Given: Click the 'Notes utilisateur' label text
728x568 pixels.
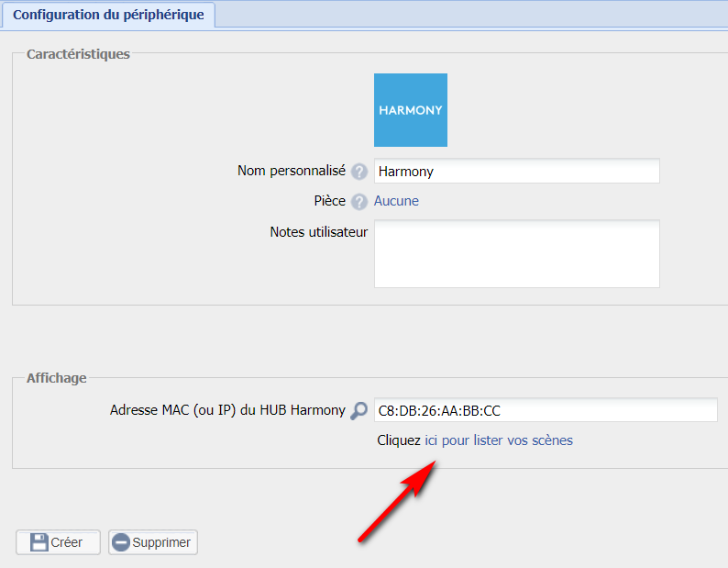Looking at the screenshot, I should [x=318, y=232].
